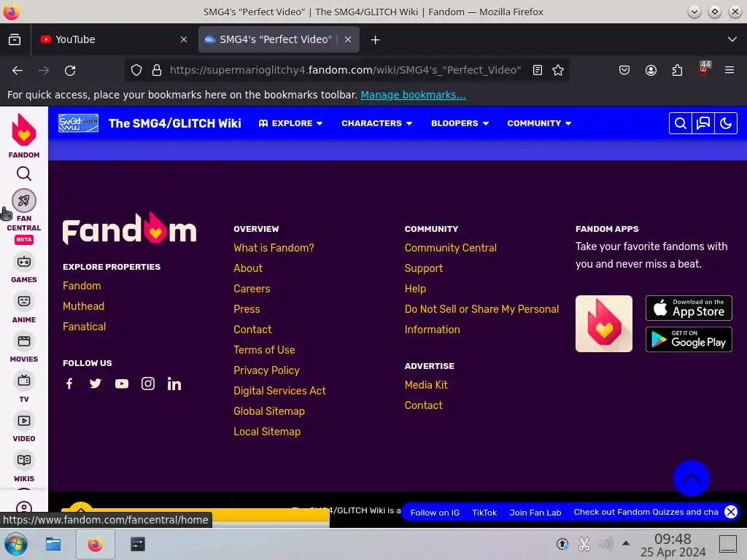The width and height of the screenshot is (747, 560).
Task: Switch to the YouTube tab
Action: pyautogui.click(x=115, y=39)
